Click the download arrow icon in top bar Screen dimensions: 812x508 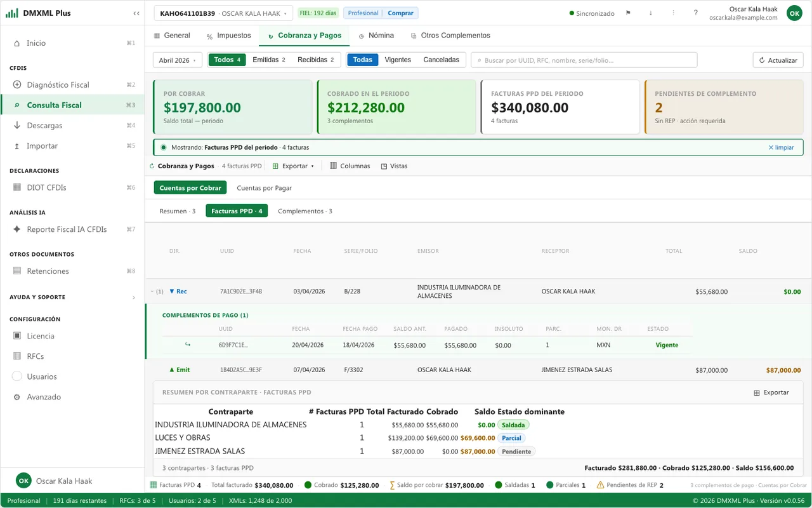pyautogui.click(x=650, y=13)
